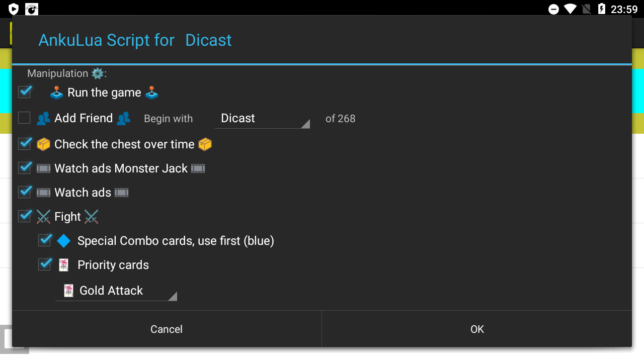Image resolution: width=644 pixels, height=362 pixels.
Task: Toggle the Fight checkbox
Action: tap(25, 216)
